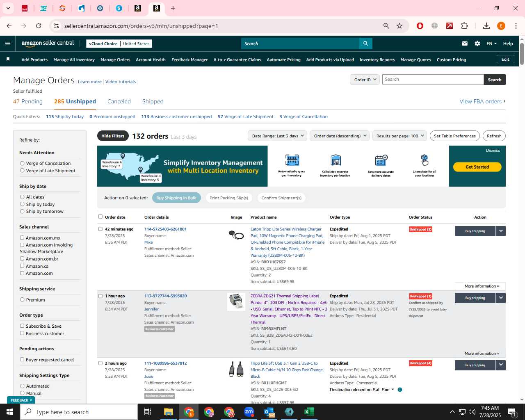
Task: Open the Windows Start menu
Action: pyautogui.click(x=10, y=412)
